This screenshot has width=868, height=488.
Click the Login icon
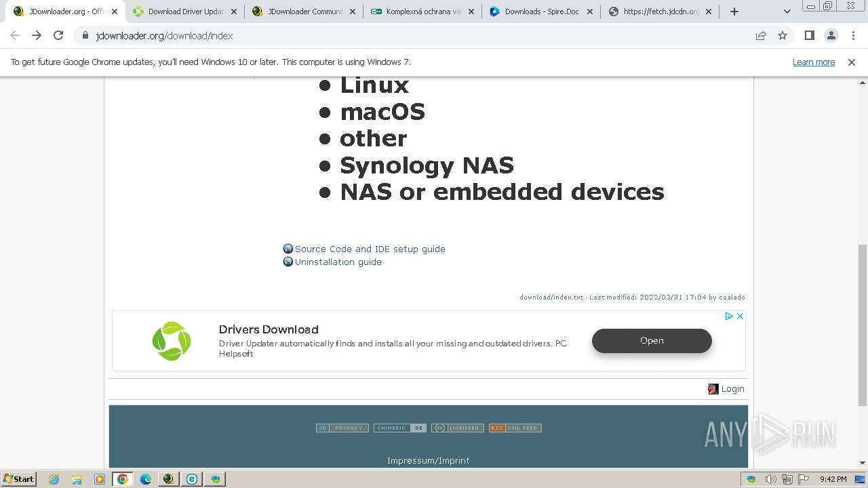[x=713, y=389]
